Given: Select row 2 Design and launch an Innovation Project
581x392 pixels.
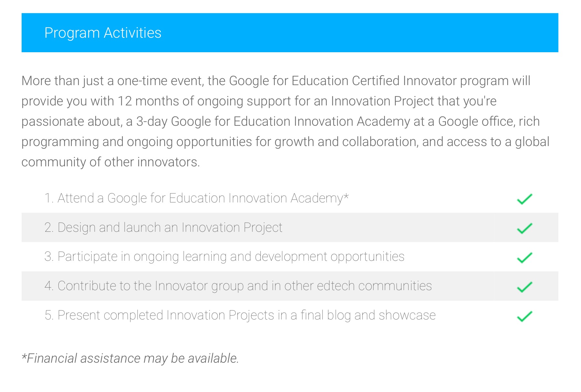Looking at the screenshot, I should 290,227.
